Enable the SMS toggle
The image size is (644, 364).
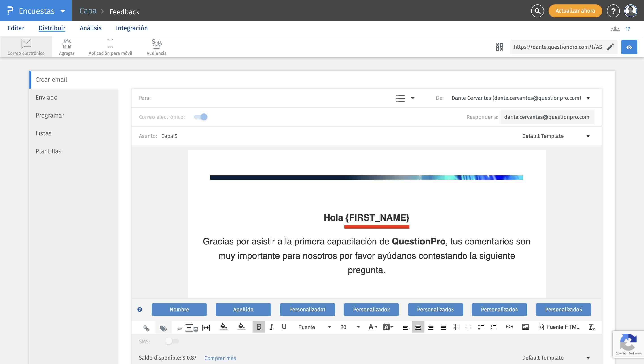[x=172, y=341]
